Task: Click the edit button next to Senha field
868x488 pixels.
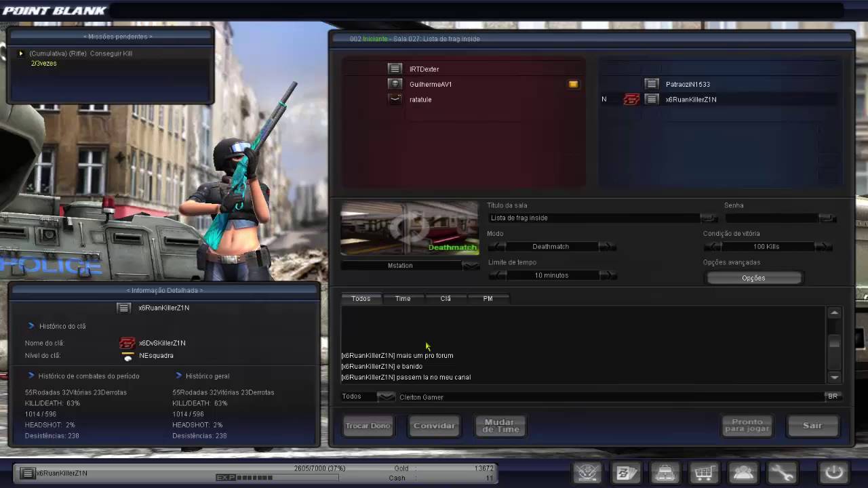Action: coord(827,218)
